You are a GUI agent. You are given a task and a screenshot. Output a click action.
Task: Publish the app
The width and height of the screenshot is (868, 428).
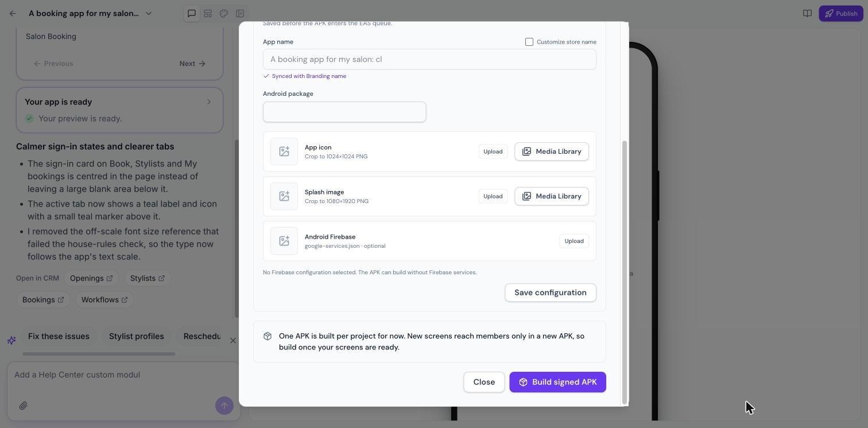click(x=841, y=13)
